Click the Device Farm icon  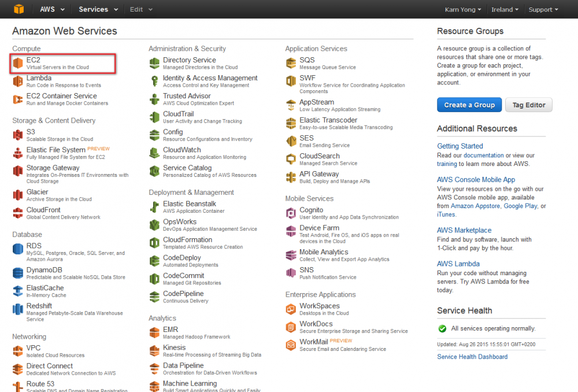pos(291,231)
